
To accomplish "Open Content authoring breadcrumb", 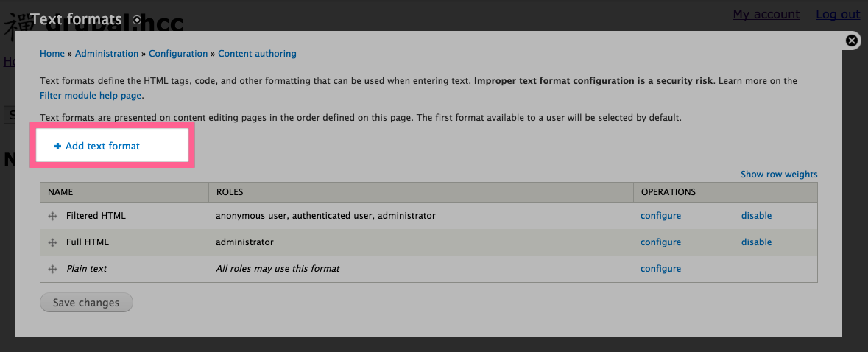I will click(258, 54).
